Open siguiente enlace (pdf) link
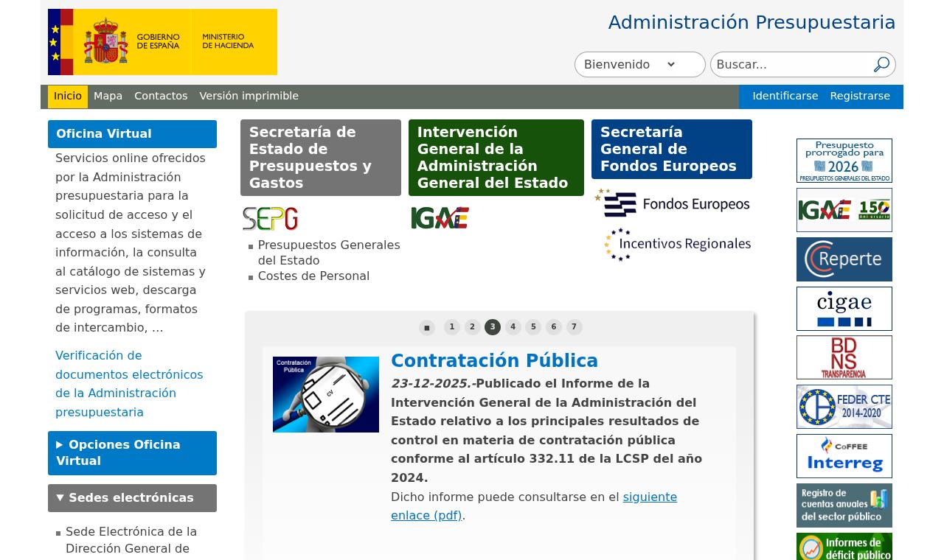Image resolution: width=944 pixels, height=560 pixels. (534, 506)
